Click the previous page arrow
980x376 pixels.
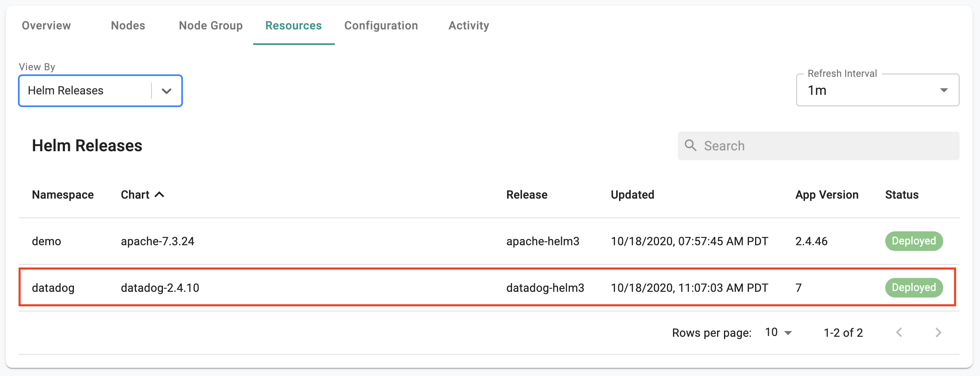coord(899,332)
